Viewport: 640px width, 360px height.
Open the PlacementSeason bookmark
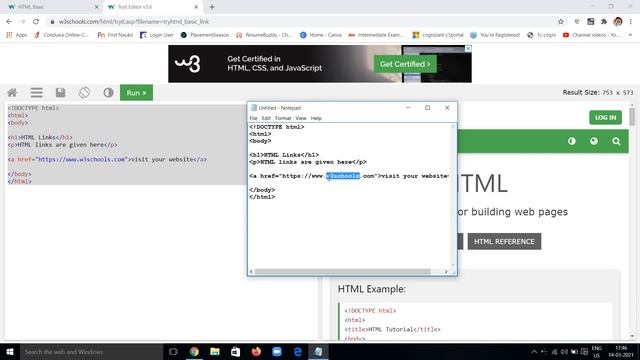[205, 35]
